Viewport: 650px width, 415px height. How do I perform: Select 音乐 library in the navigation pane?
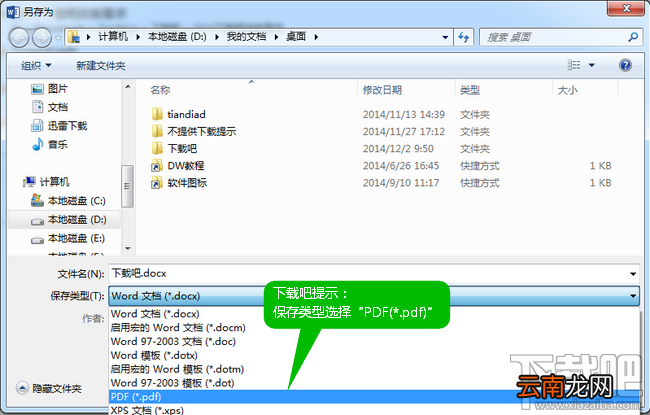tap(49, 144)
